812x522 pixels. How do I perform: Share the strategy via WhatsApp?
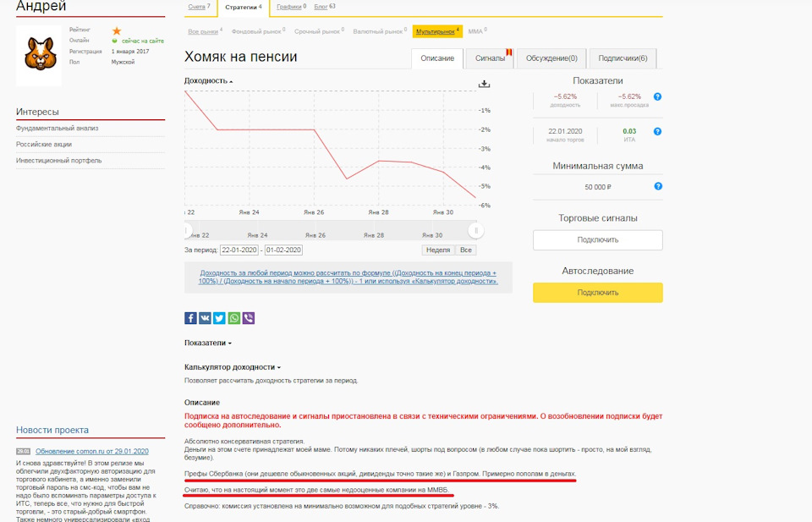(x=234, y=318)
